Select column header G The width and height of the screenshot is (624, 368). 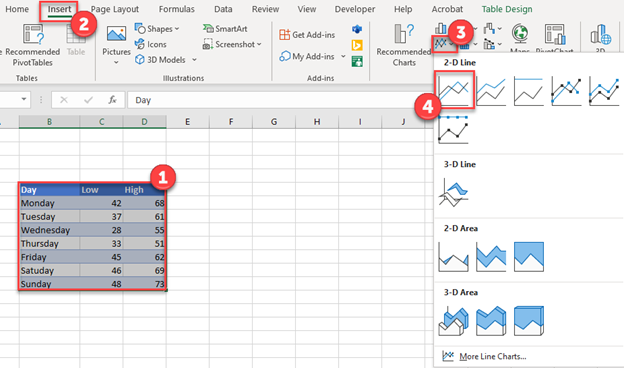tap(274, 122)
